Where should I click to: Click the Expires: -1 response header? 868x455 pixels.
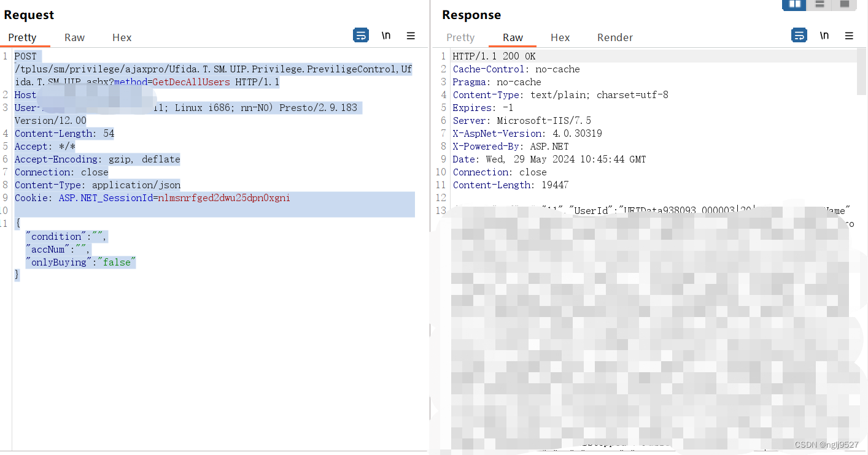(483, 108)
